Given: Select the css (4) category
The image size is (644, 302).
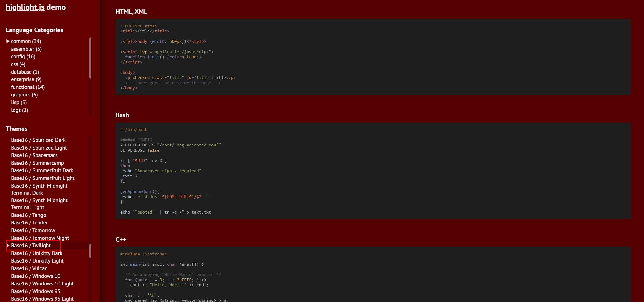Looking at the screenshot, I should pos(18,64).
